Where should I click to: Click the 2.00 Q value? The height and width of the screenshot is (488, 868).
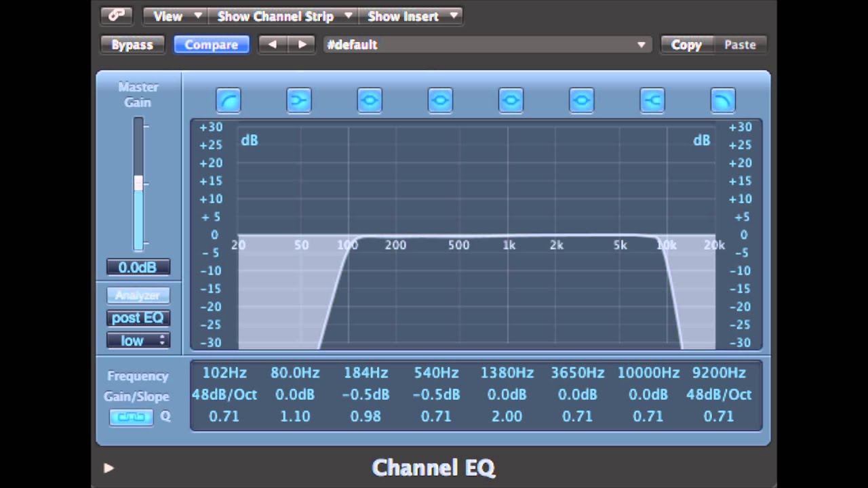(x=507, y=417)
